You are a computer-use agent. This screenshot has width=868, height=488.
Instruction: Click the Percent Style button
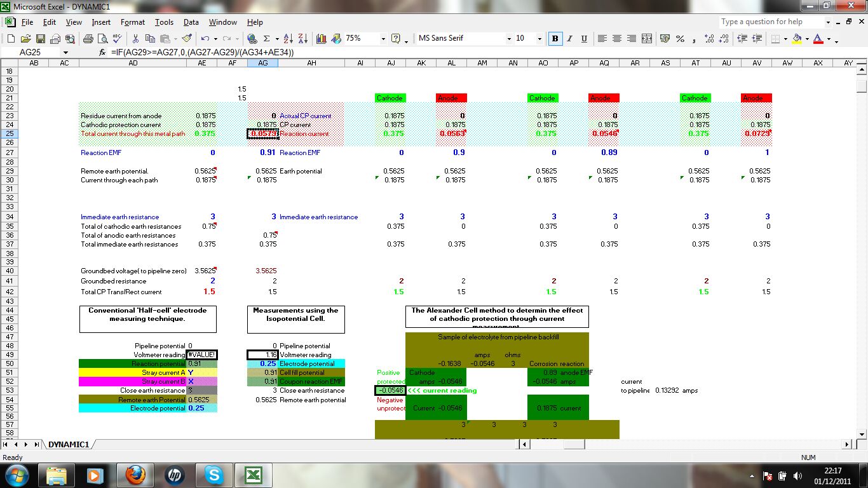click(680, 39)
